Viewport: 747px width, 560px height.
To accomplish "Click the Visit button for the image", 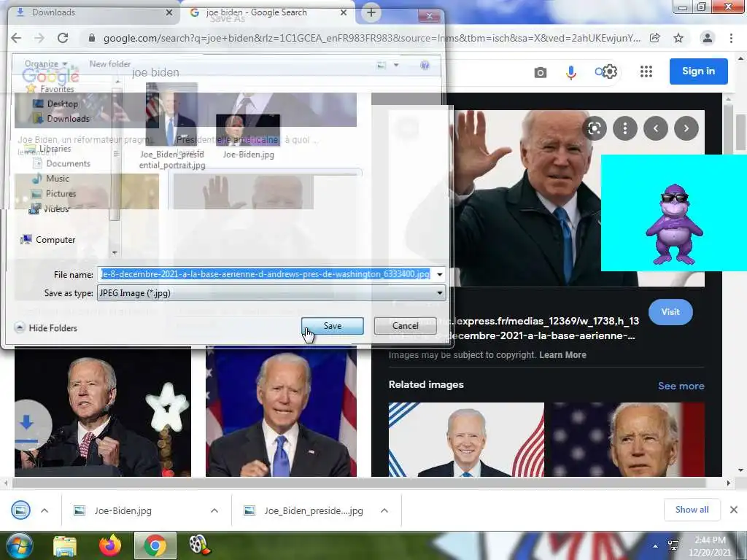I will [670, 312].
